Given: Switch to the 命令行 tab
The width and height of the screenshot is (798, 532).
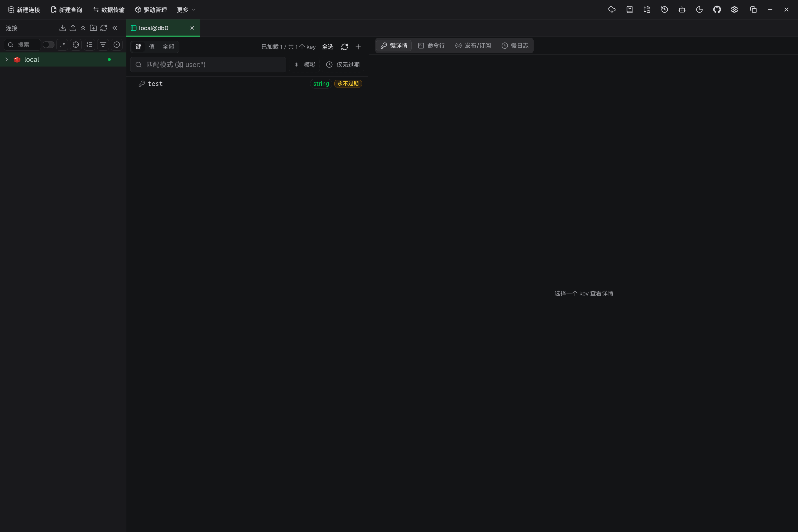Looking at the screenshot, I should [432, 46].
